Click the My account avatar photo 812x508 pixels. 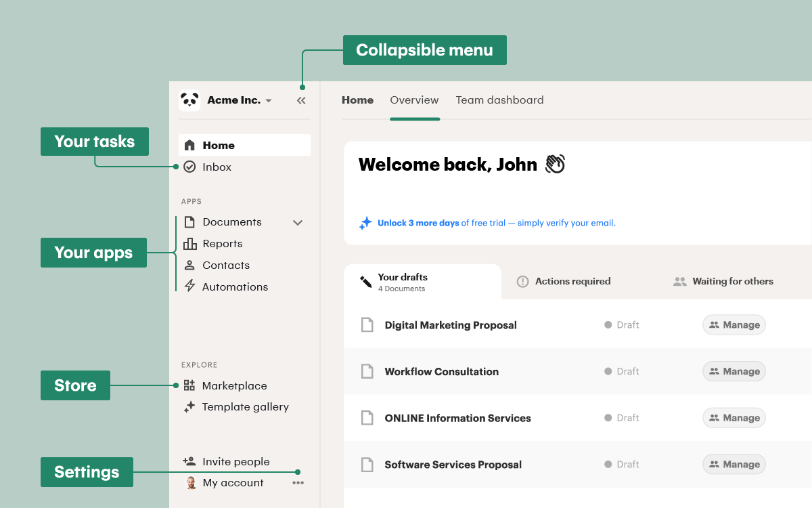click(191, 483)
